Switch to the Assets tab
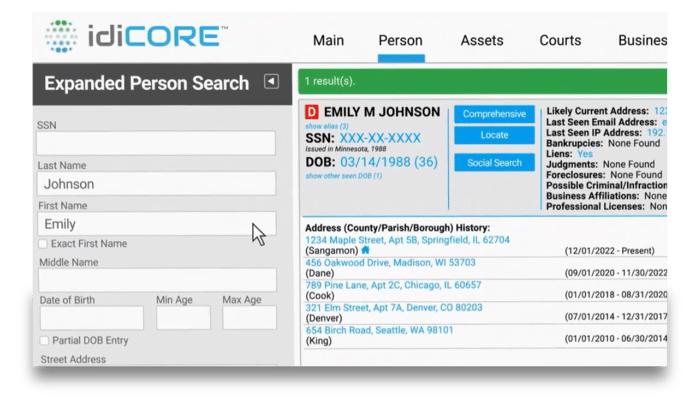The image size is (700, 397). (x=482, y=41)
